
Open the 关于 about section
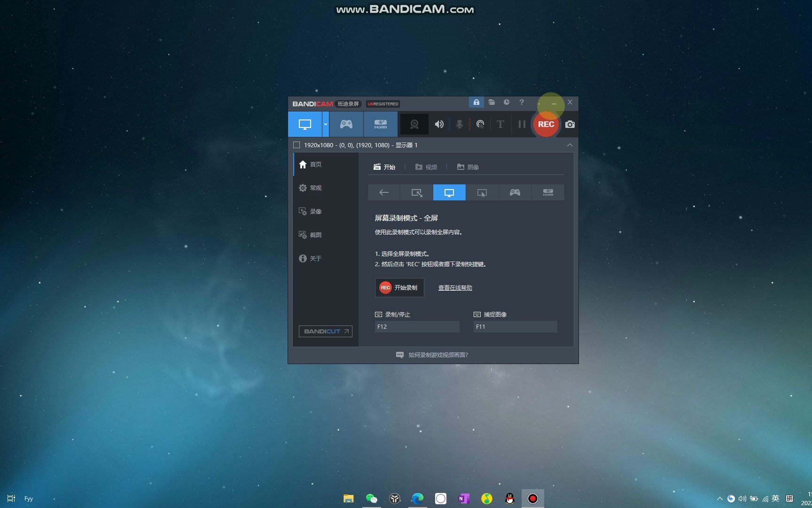(x=326, y=258)
